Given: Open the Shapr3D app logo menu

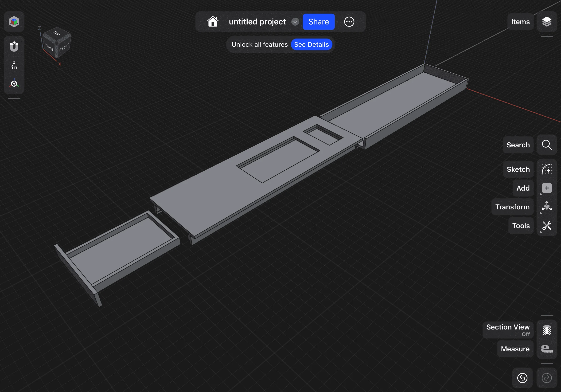Looking at the screenshot, I should point(14,22).
